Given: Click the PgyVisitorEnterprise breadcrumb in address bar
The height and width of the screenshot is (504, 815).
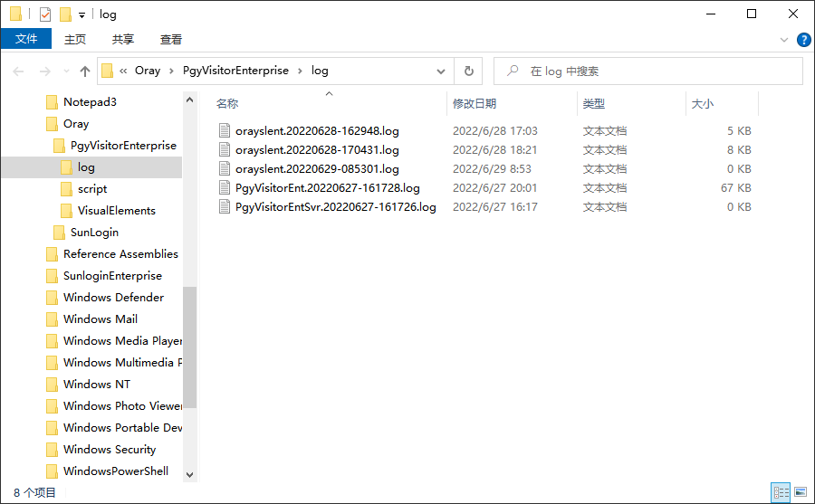Looking at the screenshot, I should click(235, 71).
